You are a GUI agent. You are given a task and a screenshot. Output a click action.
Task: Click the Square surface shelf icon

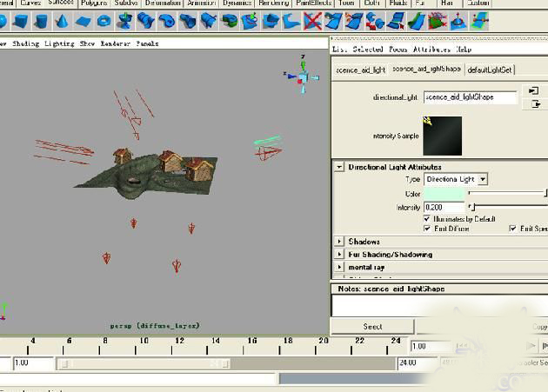[x=250, y=21]
